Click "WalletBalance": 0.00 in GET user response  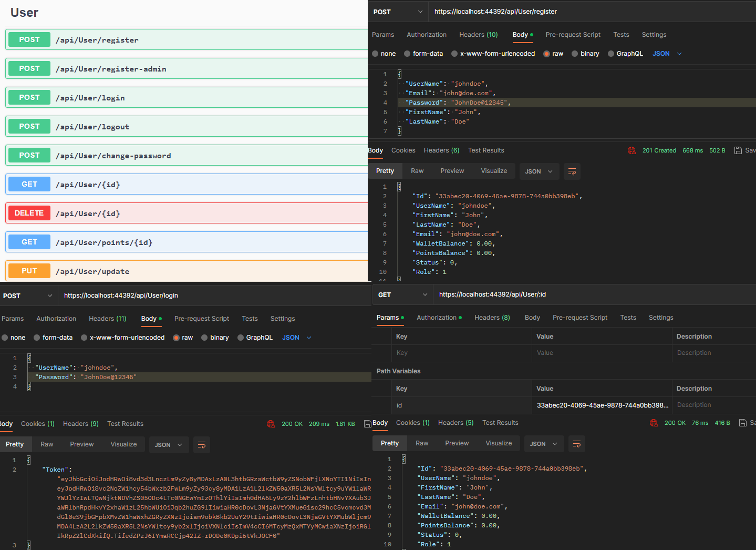(458, 516)
